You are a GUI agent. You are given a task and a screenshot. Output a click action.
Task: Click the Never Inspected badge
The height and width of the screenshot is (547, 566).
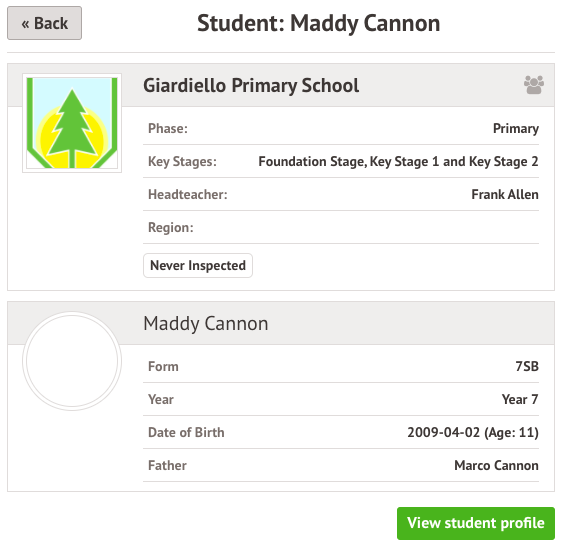click(198, 265)
